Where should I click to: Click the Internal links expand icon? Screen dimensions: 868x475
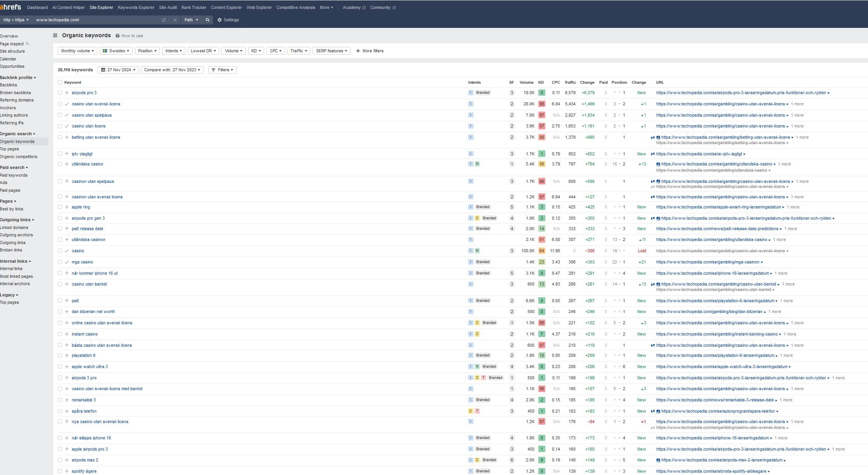tap(29, 261)
